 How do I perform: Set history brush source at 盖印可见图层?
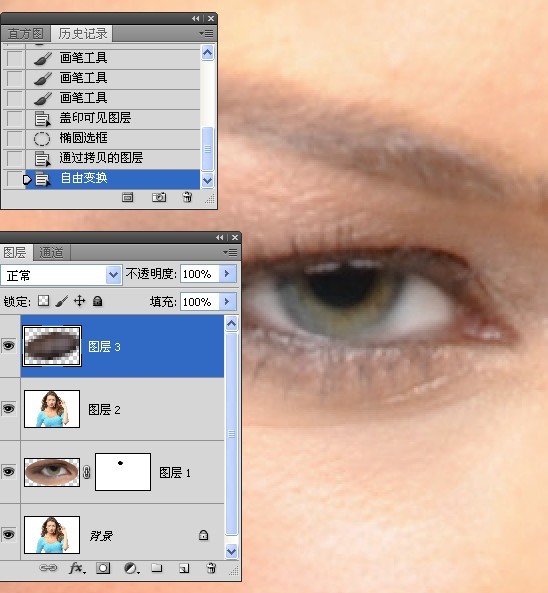pos(14,118)
